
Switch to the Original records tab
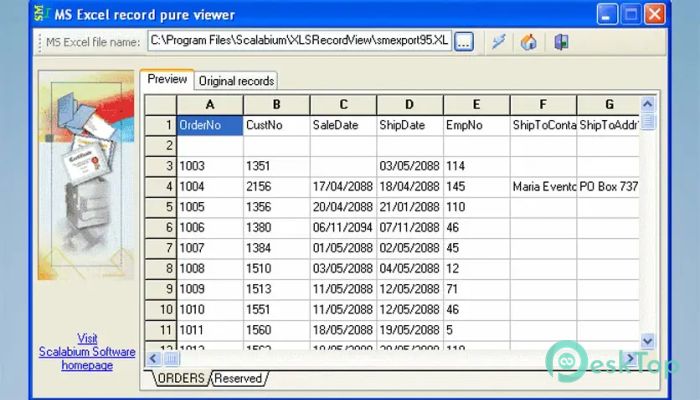[236, 81]
